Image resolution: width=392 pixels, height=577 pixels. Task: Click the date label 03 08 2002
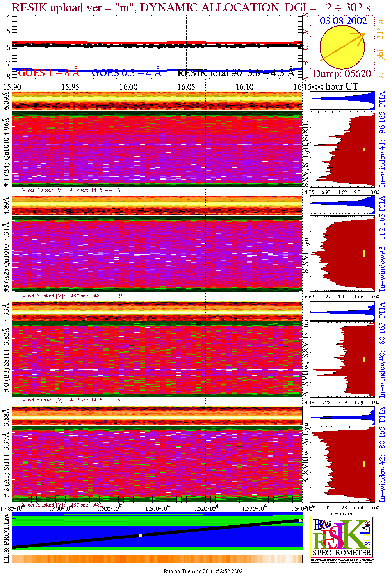[343, 21]
